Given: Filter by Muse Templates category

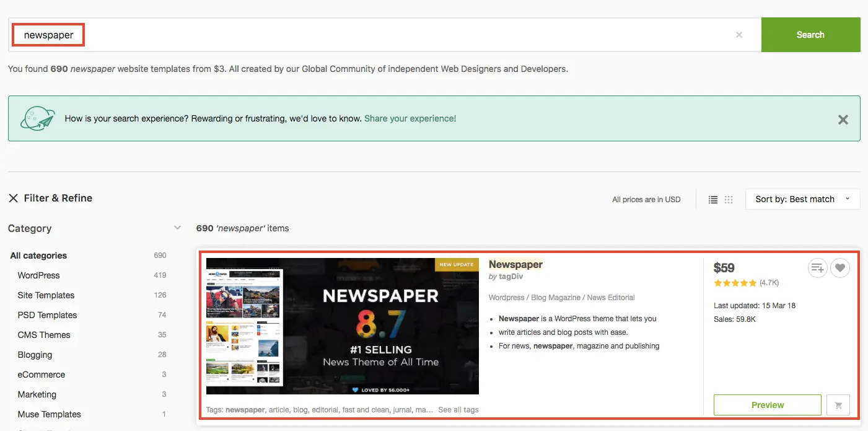Looking at the screenshot, I should point(49,414).
